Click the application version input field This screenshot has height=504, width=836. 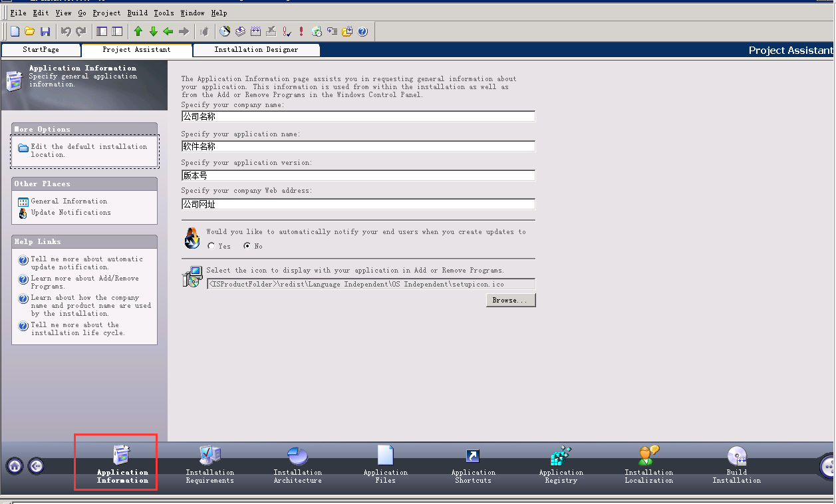coord(358,176)
